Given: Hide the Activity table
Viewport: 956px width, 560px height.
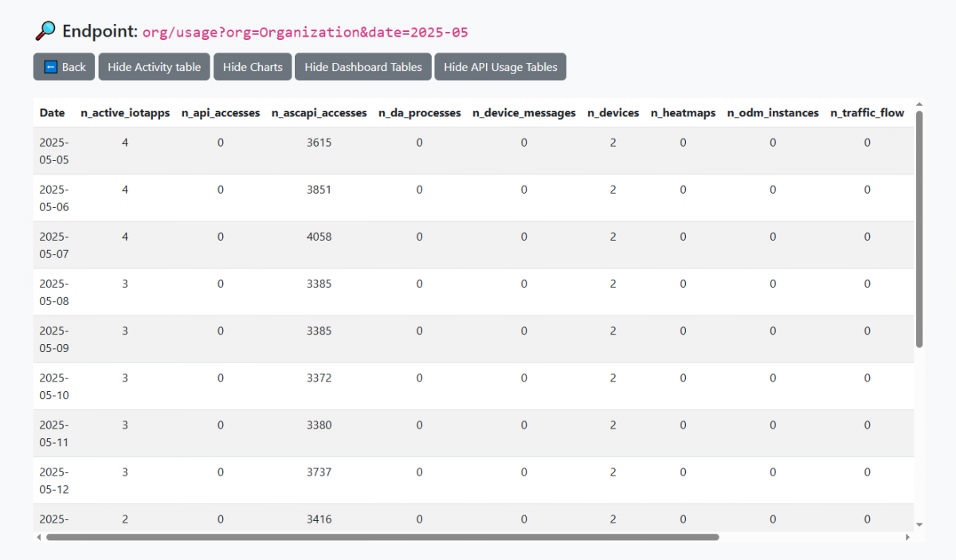Looking at the screenshot, I should pyautogui.click(x=154, y=67).
